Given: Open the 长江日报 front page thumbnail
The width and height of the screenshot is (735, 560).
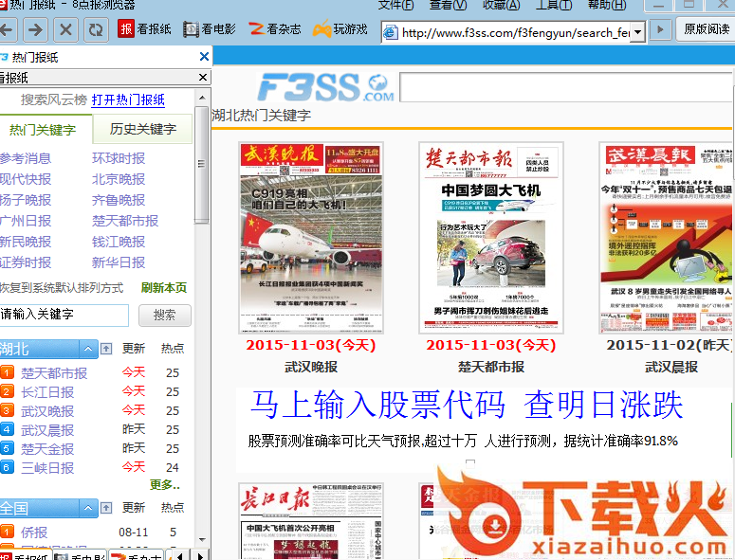Looking at the screenshot, I should pos(311,520).
